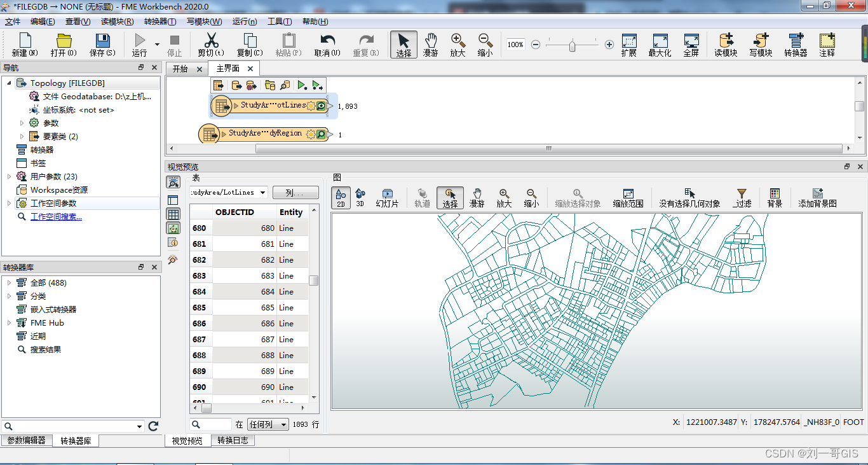
Task: Expand the FME Hub node
Action: point(9,323)
